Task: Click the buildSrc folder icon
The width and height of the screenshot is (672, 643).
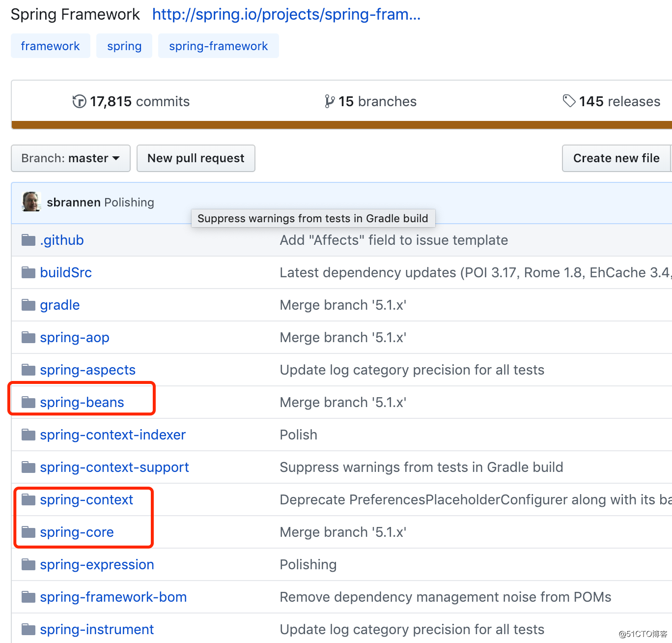Action: click(x=28, y=272)
